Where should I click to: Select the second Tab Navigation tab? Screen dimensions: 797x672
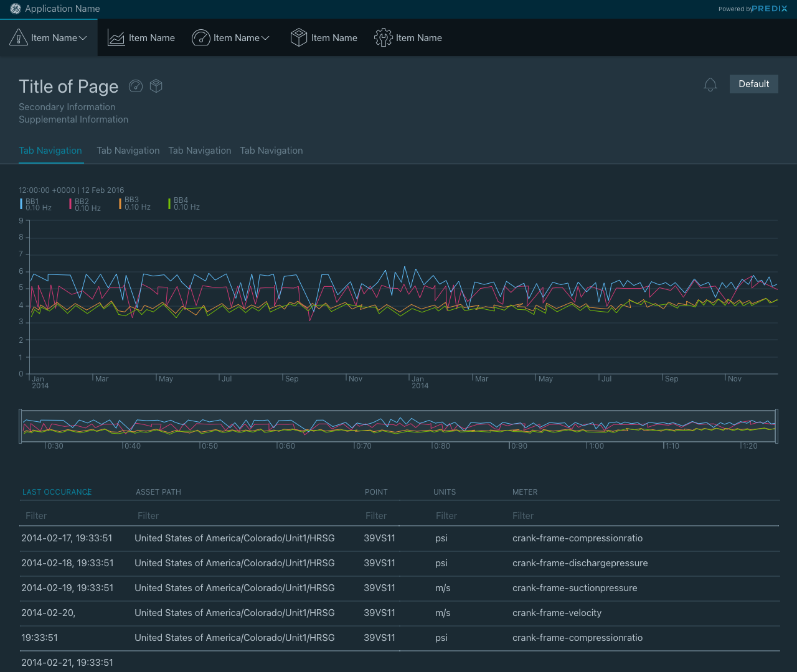[x=128, y=151]
